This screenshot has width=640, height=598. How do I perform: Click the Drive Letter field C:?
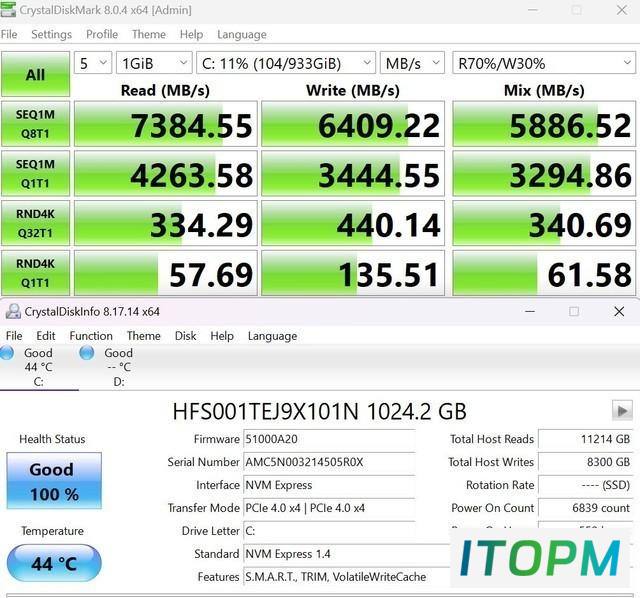click(x=329, y=531)
